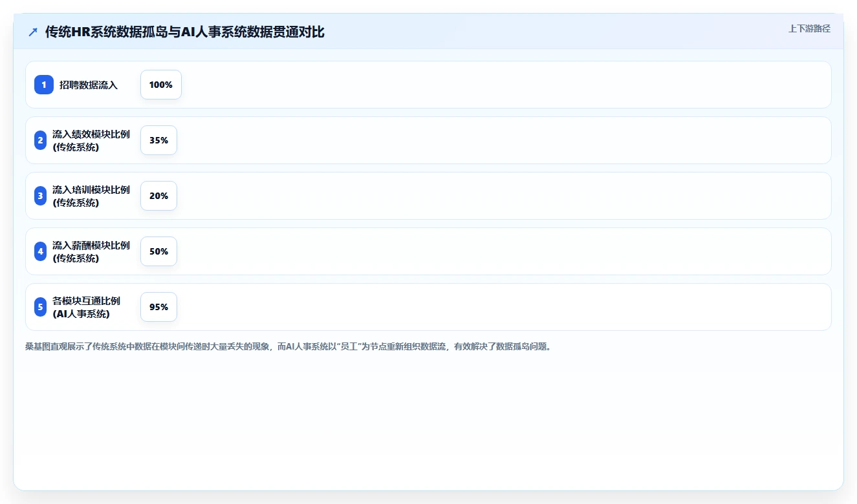
Task: Select step number 5 badge
Action: [41, 307]
